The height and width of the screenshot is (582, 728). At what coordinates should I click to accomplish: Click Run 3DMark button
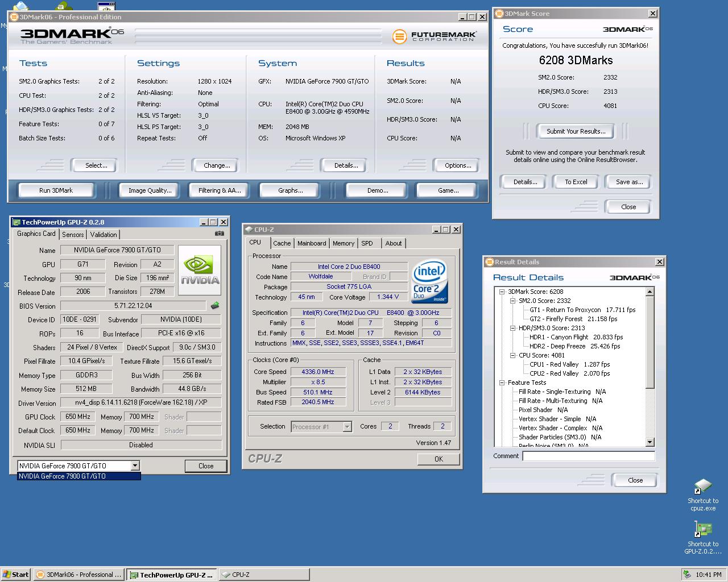[56, 190]
